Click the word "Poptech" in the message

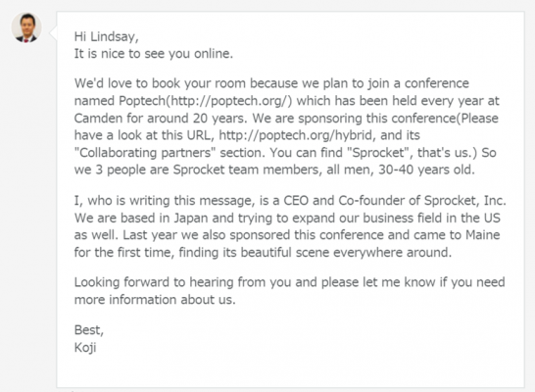tap(142, 101)
